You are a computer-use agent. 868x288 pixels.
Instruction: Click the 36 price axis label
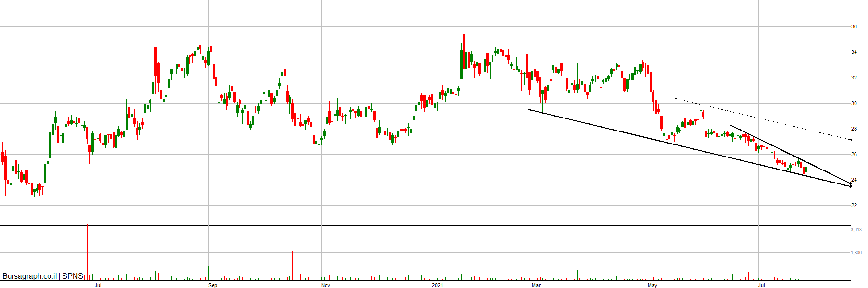854,26
